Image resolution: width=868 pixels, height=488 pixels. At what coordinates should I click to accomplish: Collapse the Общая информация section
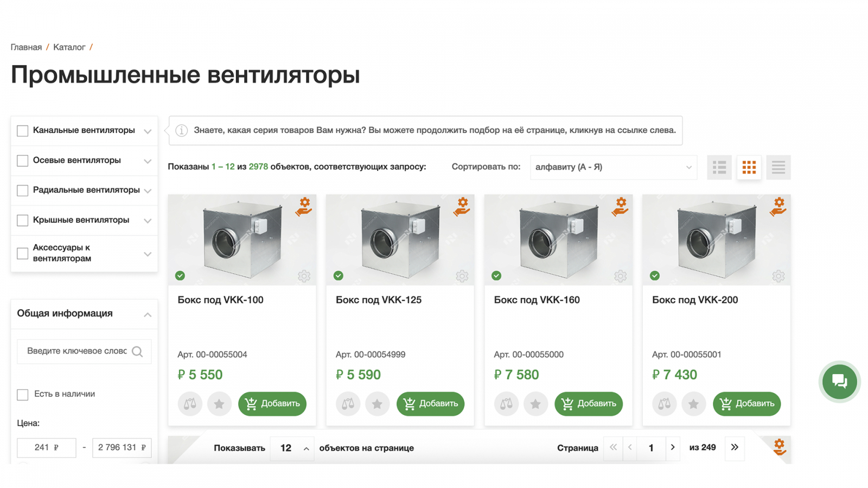(148, 314)
